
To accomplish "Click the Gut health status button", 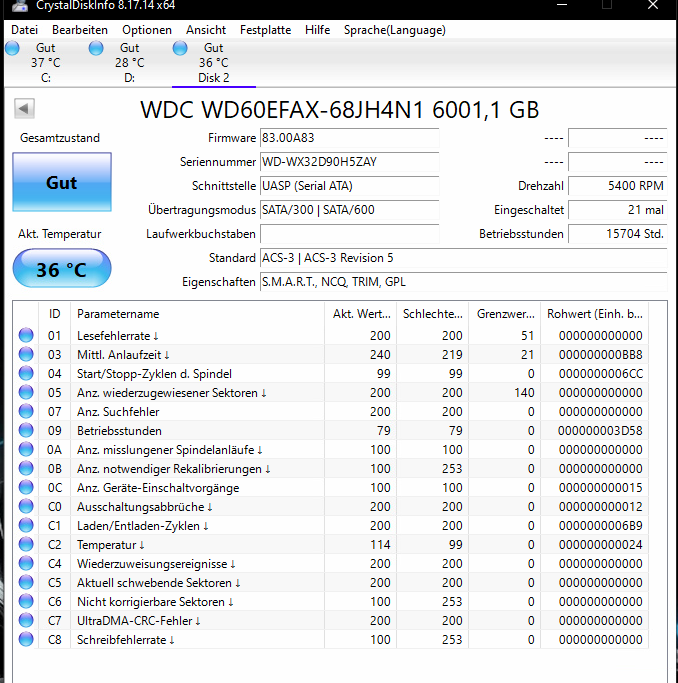I will pos(62,182).
